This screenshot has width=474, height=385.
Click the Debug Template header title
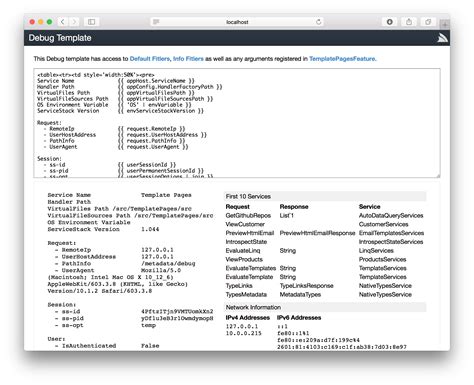(60, 38)
